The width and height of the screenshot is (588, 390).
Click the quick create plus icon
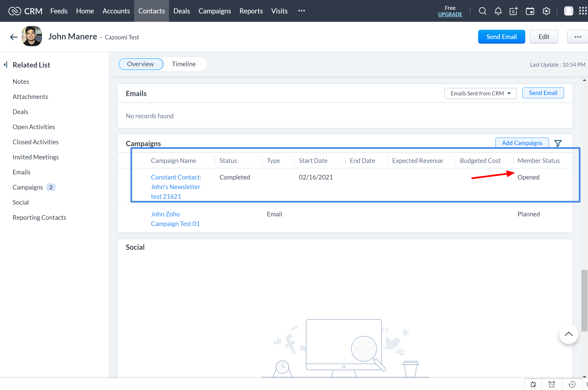click(x=514, y=11)
